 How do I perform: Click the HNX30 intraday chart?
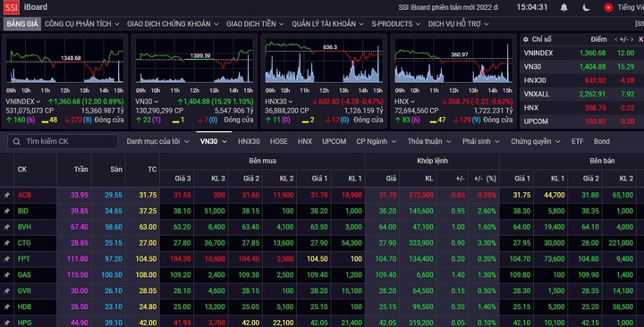[324, 61]
